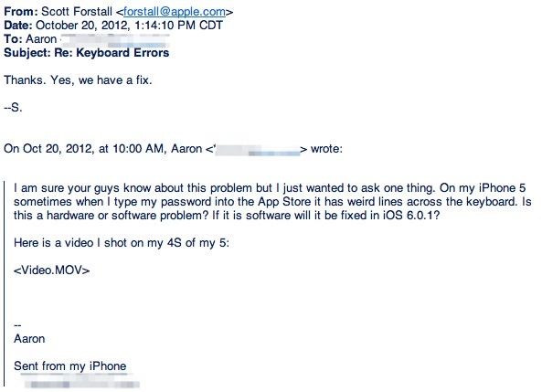
Task: Click the --S. sign-off
Action: click(x=13, y=108)
